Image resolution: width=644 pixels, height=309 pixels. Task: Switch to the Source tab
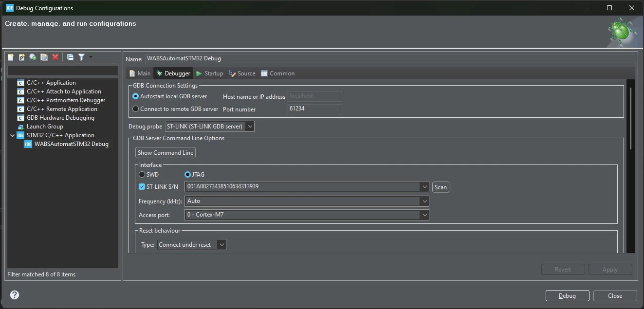point(242,73)
